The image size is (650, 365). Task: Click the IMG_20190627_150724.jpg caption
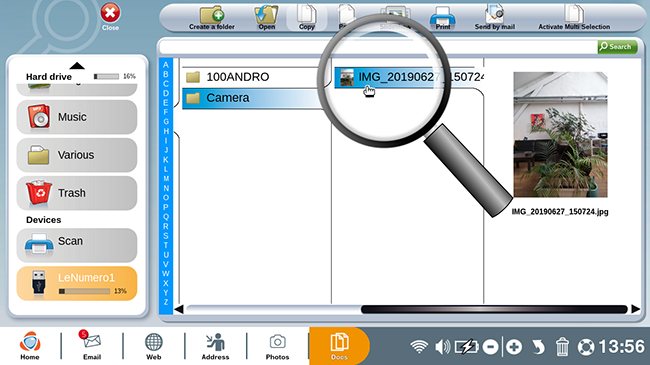pos(560,212)
